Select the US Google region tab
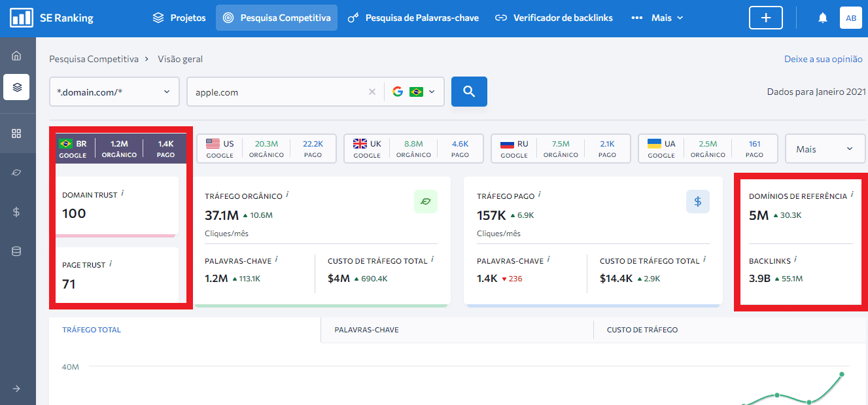This screenshot has width=868, height=405. point(266,149)
